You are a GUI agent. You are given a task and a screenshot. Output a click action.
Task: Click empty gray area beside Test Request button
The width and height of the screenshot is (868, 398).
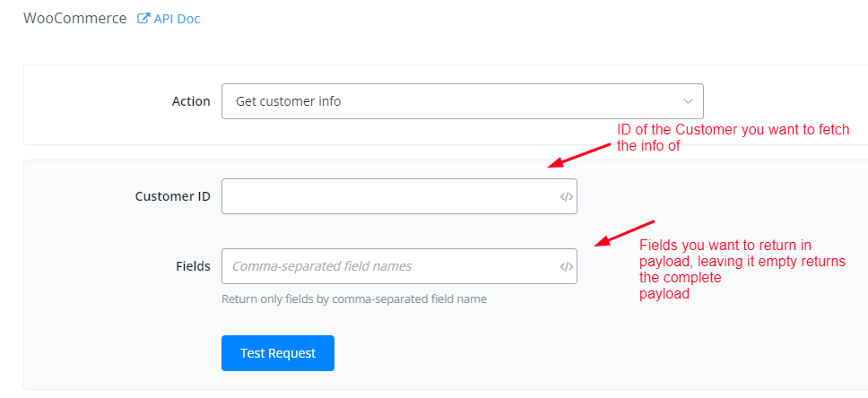pos(538,353)
